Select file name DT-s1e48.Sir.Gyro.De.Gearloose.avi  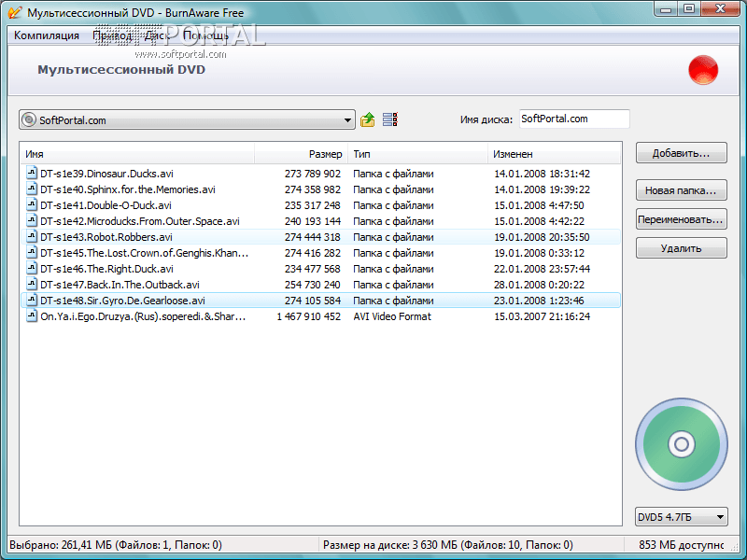pyautogui.click(x=122, y=301)
